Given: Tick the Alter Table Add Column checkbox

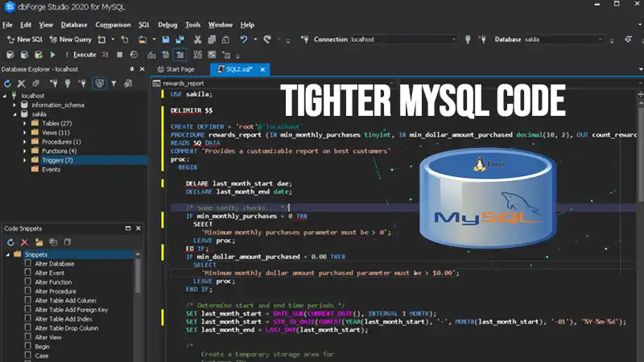Looking at the screenshot, I should tap(28, 300).
